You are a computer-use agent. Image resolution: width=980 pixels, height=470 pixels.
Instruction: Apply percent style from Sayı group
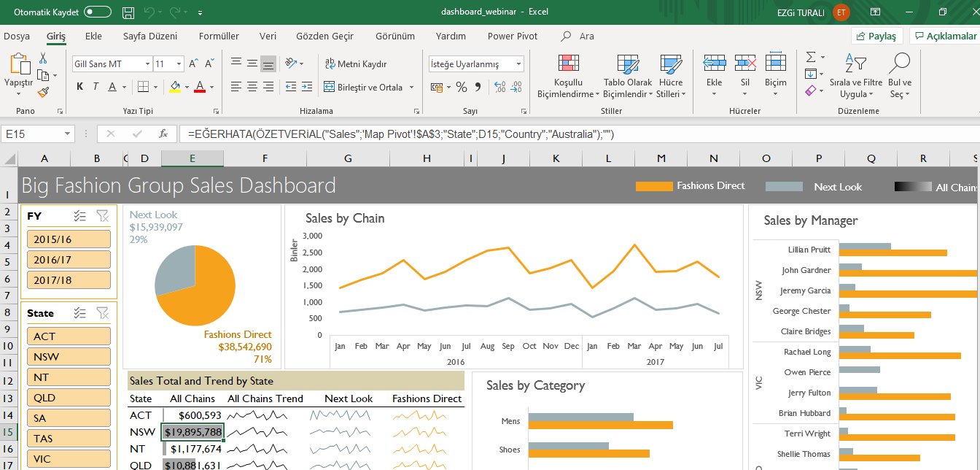click(461, 86)
